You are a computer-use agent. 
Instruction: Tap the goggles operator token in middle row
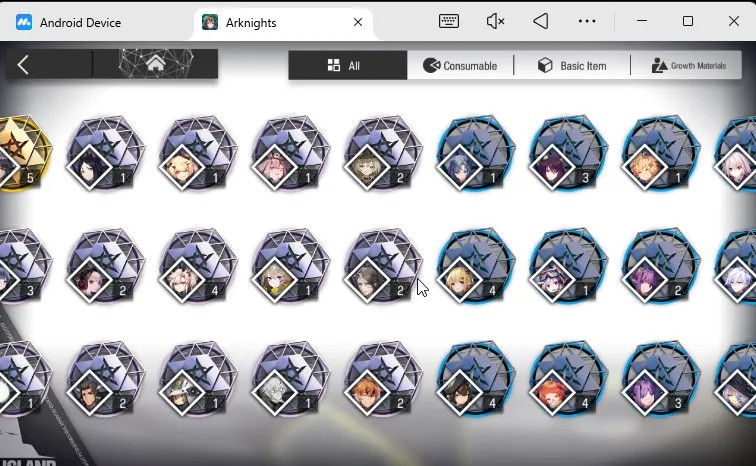click(x=568, y=266)
